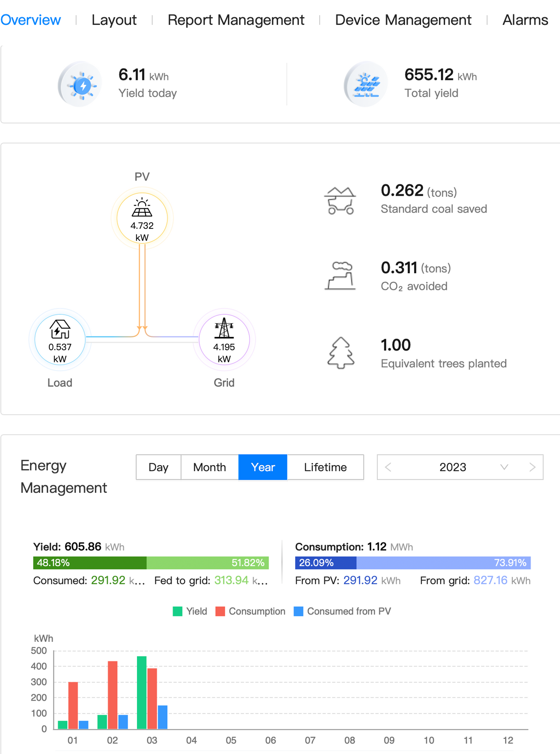Open the 2023 year dropdown
Screen dimensions: 560x754
point(504,467)
